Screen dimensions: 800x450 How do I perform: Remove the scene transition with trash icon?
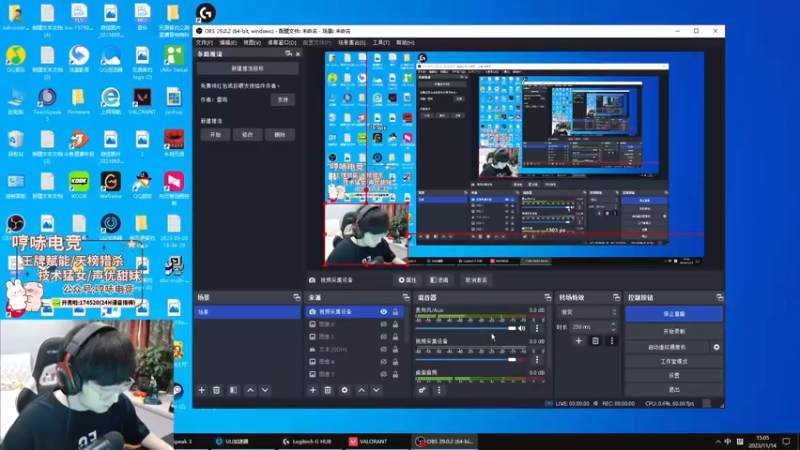click(x=595, y=341)
